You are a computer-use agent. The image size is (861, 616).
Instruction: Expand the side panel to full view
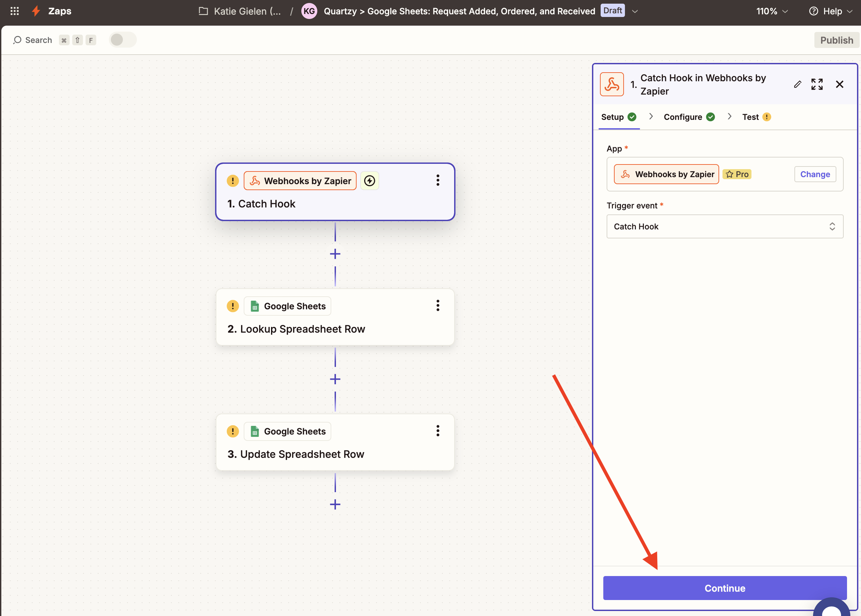click(817, 84)
